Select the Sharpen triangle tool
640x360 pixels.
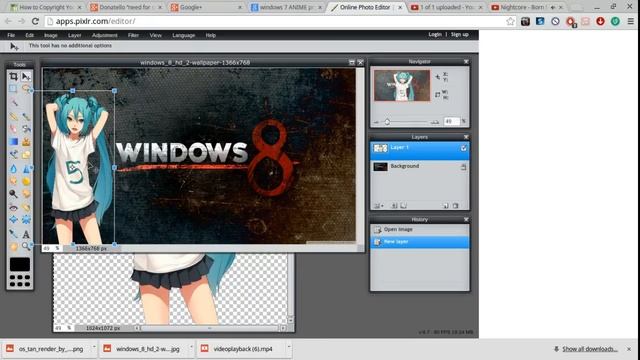click(x=26, y=169)
